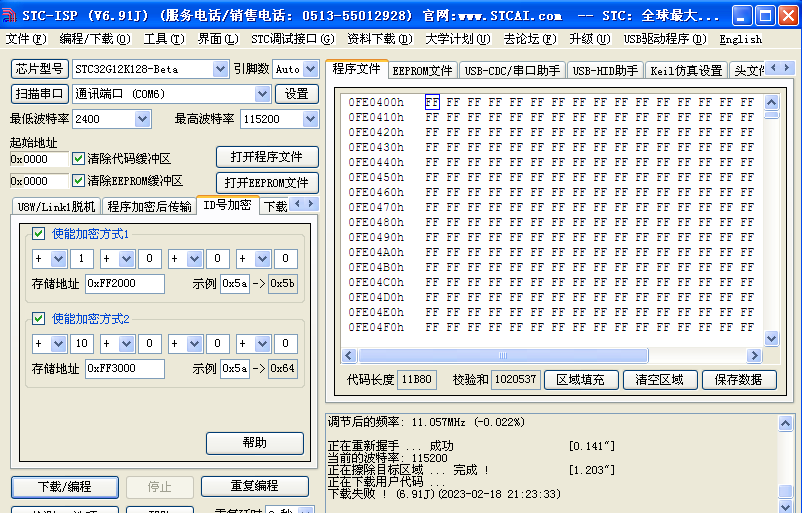Screen dimensions: 802x513
Task: Toggle 清除代码缓冲区 checkbox
Action: pos(78,159)
